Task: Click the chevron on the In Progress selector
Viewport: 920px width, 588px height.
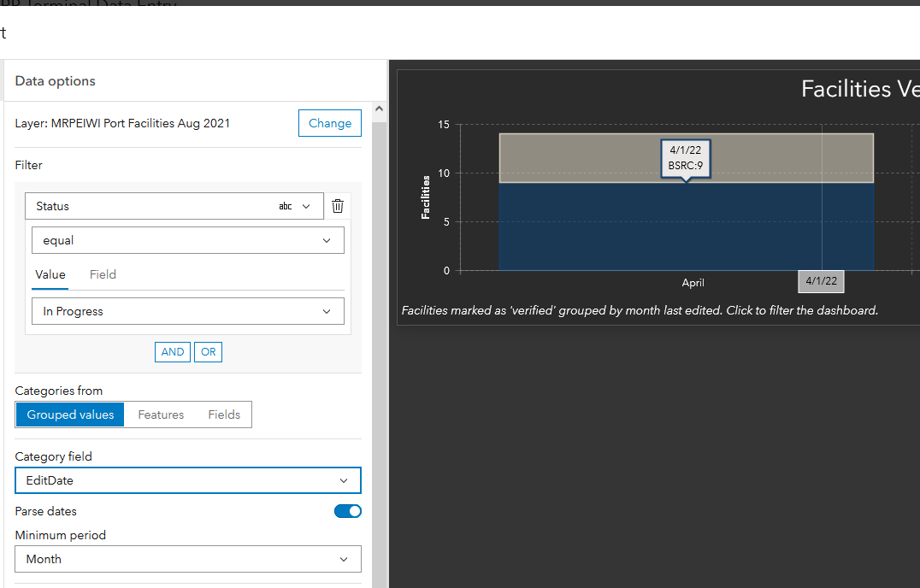Action: (x=326, y=310)
